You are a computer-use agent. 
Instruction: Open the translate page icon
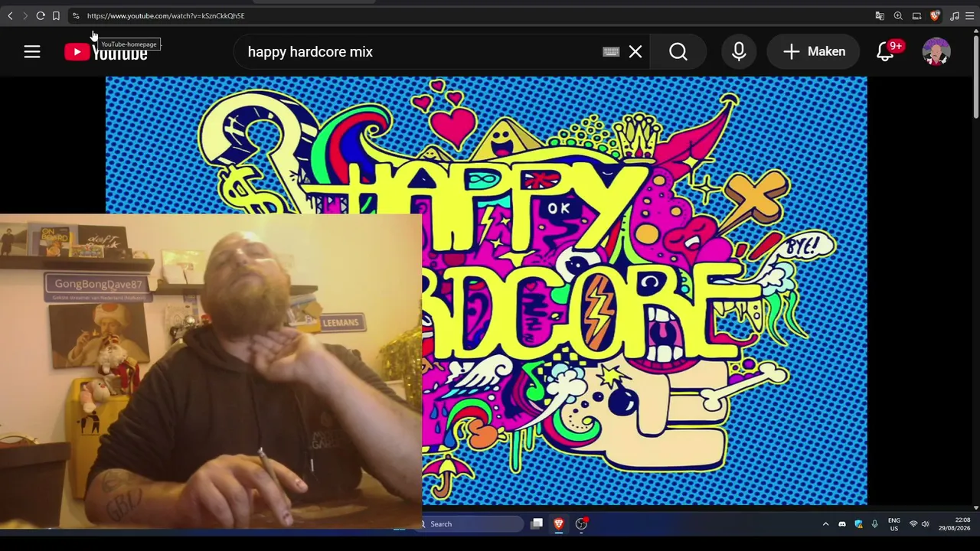click(880, 15)
